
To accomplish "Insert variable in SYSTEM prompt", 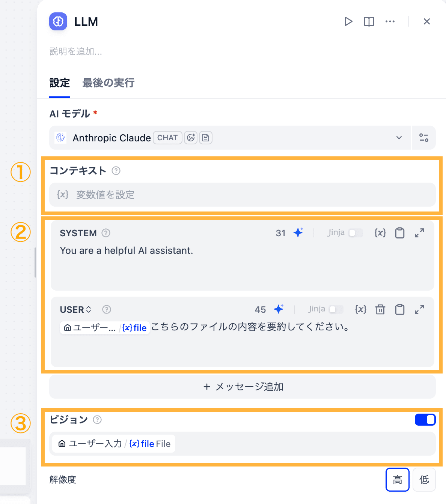I will 380,233.
